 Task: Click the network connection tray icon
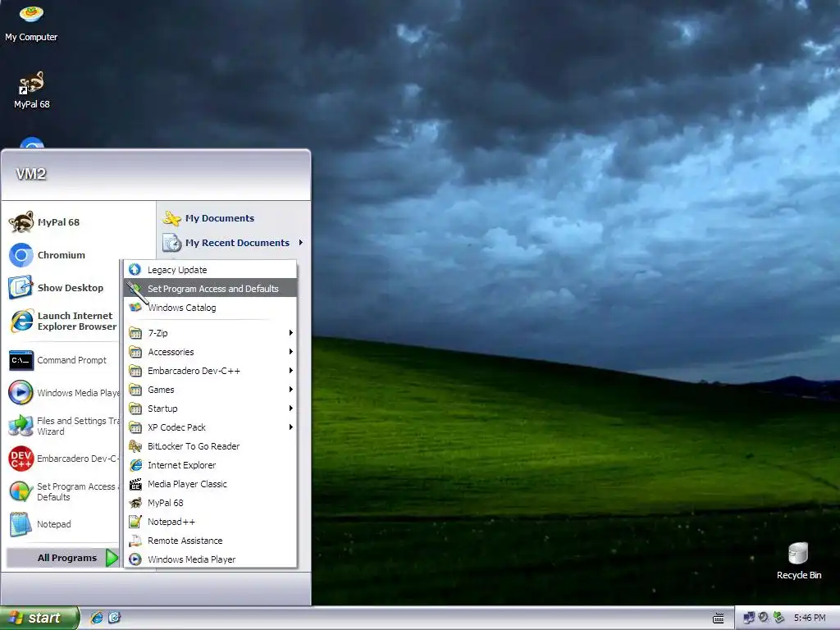(x=748, y=619)
